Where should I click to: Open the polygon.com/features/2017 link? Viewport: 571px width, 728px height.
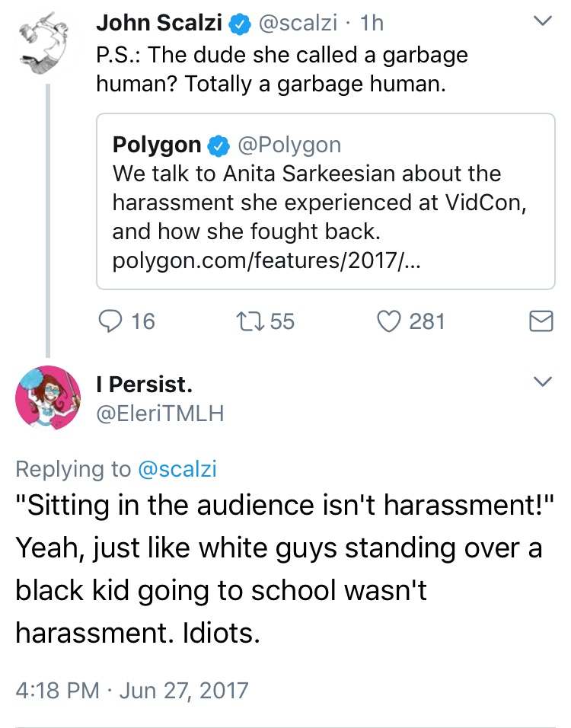[266, 260]
